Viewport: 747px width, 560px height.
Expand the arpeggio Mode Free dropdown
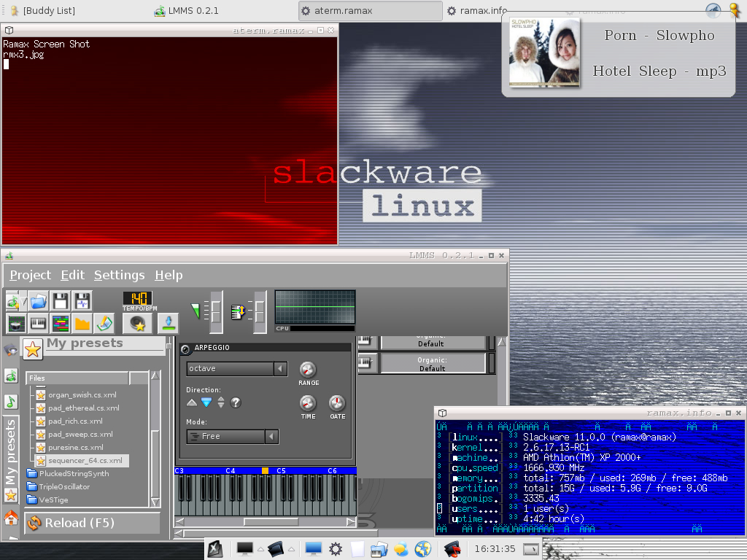233,436
